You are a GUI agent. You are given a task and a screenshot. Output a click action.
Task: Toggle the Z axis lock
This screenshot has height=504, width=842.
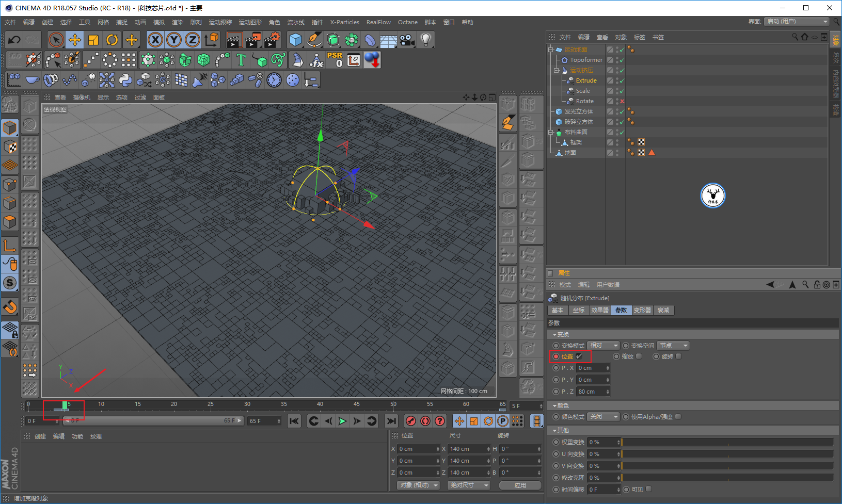192,40
